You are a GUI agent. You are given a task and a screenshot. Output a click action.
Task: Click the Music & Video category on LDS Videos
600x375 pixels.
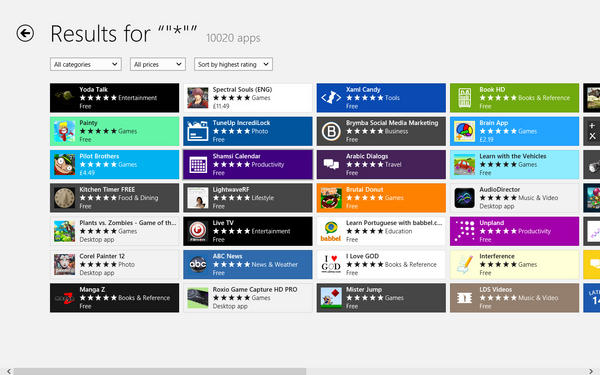coord(538,298)
